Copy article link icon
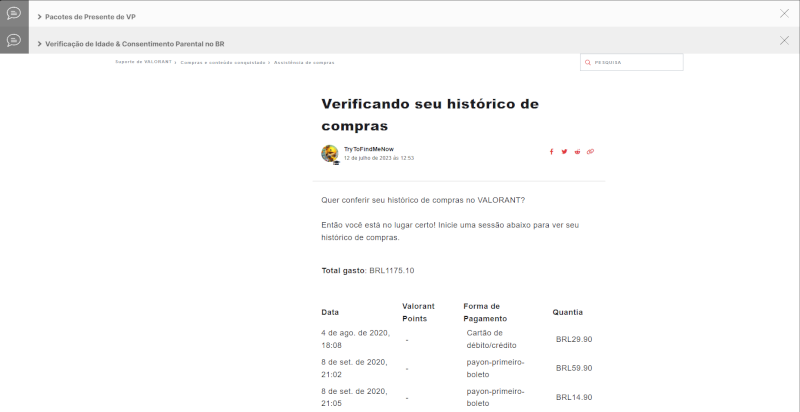The image size is (800, 412). [590, 152]
